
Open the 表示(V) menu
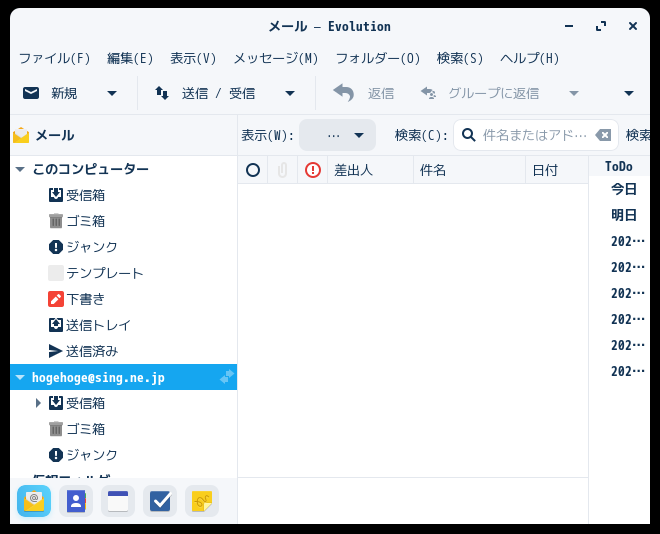[193, 58]
